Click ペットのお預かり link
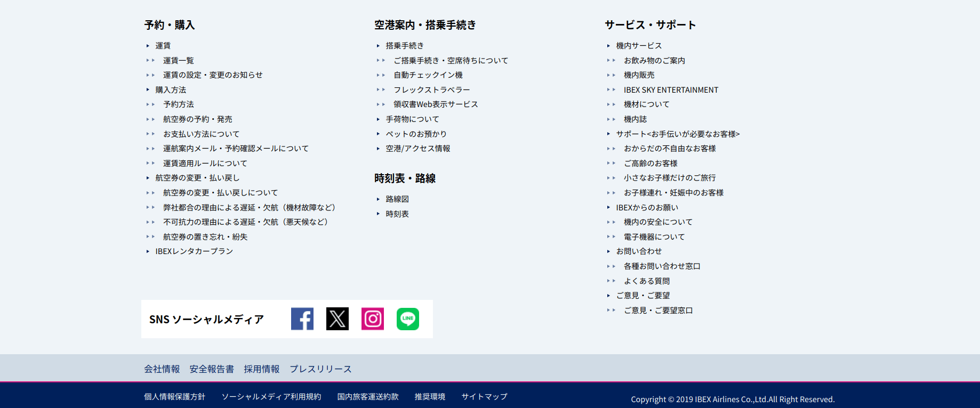The height and width of the screenshot is (408, 980). click(416, 134)
